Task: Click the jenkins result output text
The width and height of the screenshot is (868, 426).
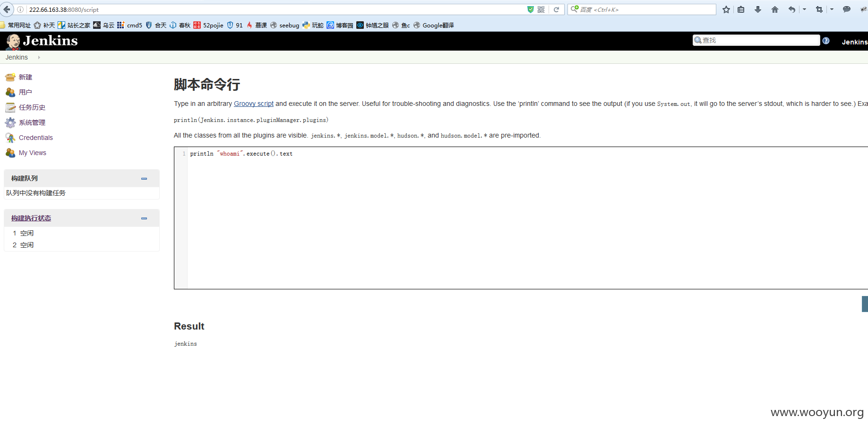Action: pos(186,344)
